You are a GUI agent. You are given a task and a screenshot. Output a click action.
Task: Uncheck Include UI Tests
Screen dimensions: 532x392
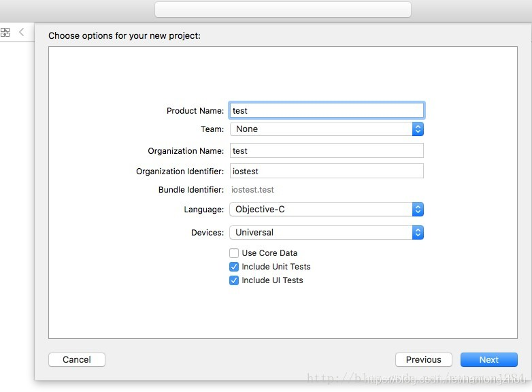click(x=234, y=280)
